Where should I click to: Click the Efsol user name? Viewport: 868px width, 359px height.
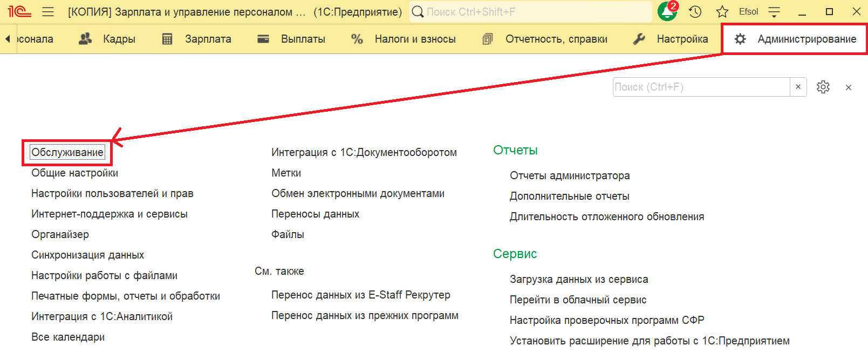coord(748,11)
